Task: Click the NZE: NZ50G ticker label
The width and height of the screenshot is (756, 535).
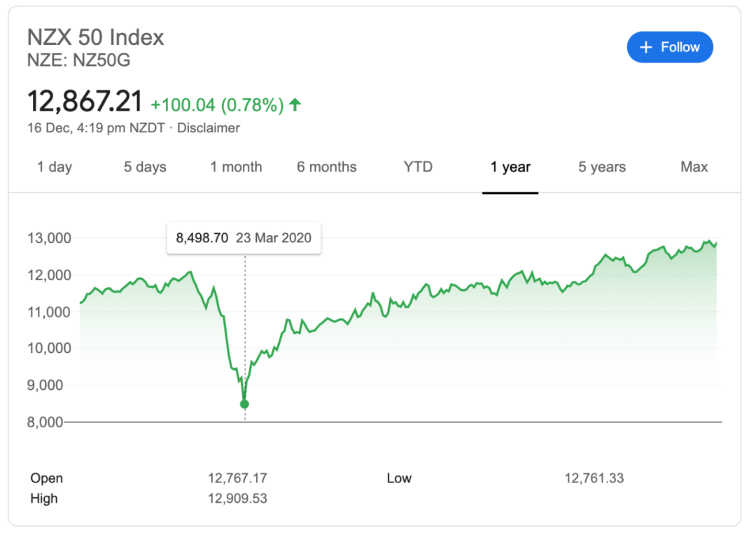Action: point(78,60)
